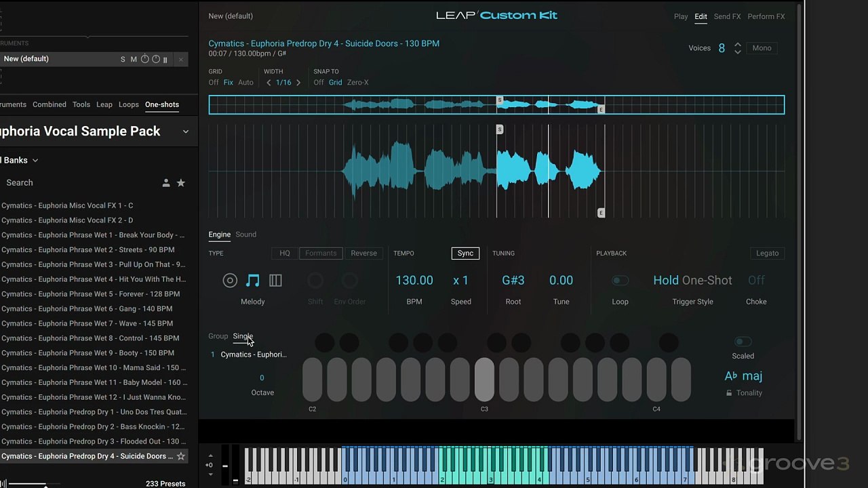The width and height of the screenshot is (868, 488).
Task: Set grid mode to Auto
Action: pos(245,83)
